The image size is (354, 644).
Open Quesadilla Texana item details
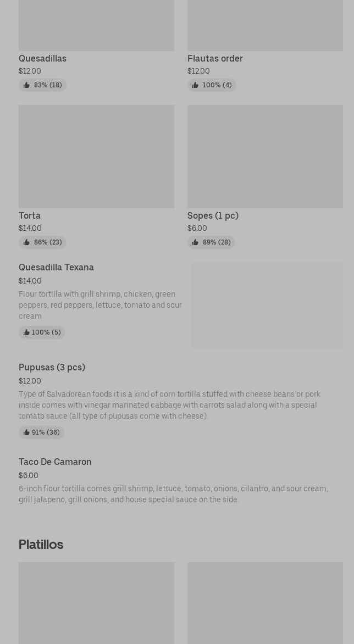56,268
